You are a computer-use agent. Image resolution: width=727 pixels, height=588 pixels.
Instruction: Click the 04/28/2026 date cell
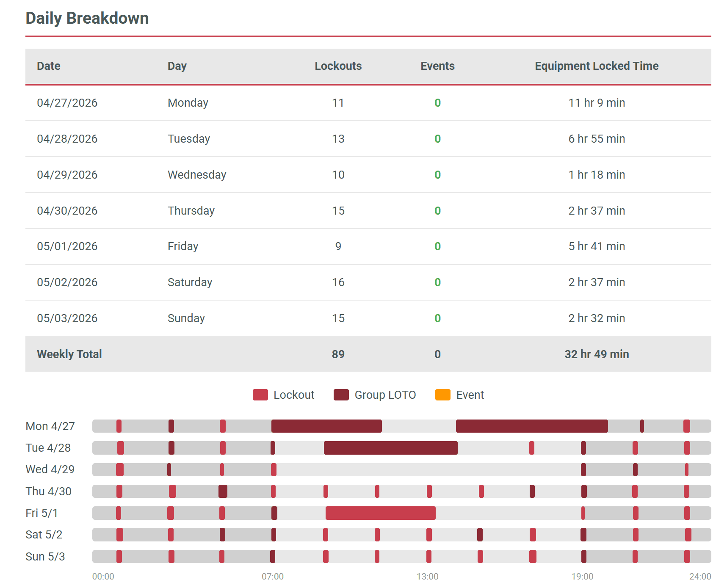point(67,139)
